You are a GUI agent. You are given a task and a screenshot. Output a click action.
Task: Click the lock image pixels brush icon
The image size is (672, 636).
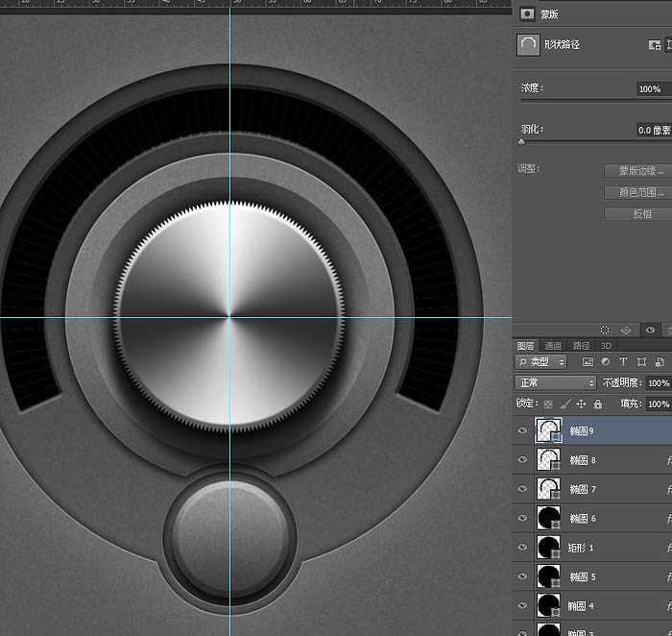[x=564, y=404]
